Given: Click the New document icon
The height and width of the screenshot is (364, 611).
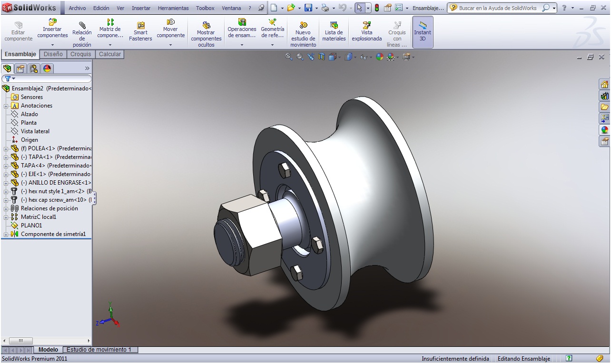Looking at the screenshot, I should [274, 8].
